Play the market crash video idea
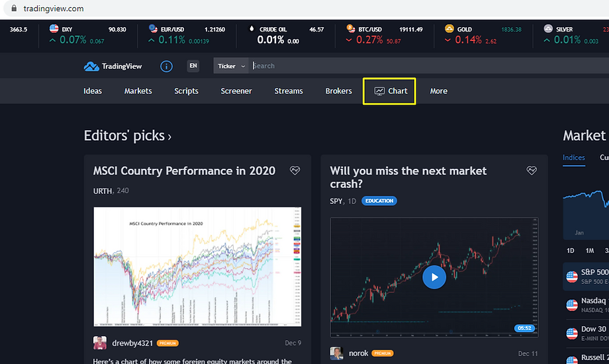 tap(434, 277)
